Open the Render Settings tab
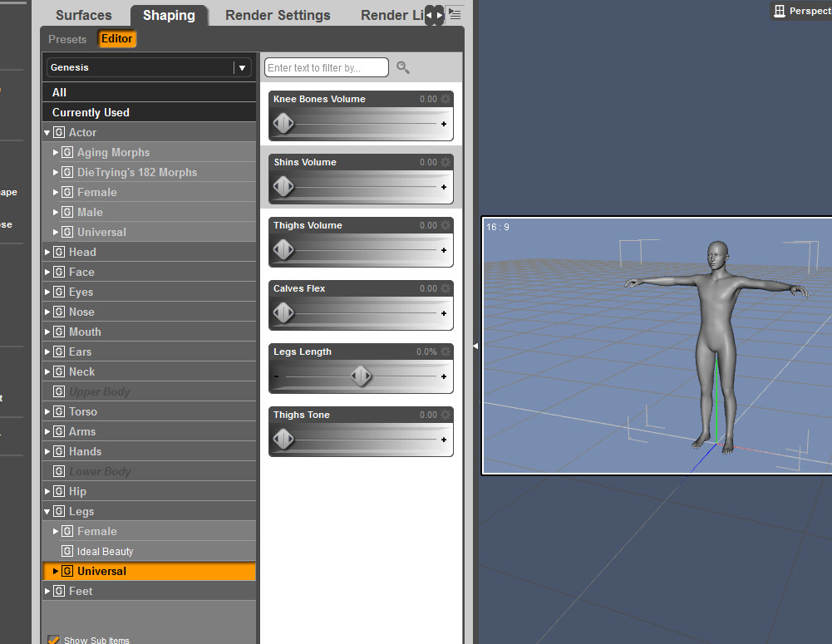The height and width of the screenshot is (644, 832). [278, 16]
